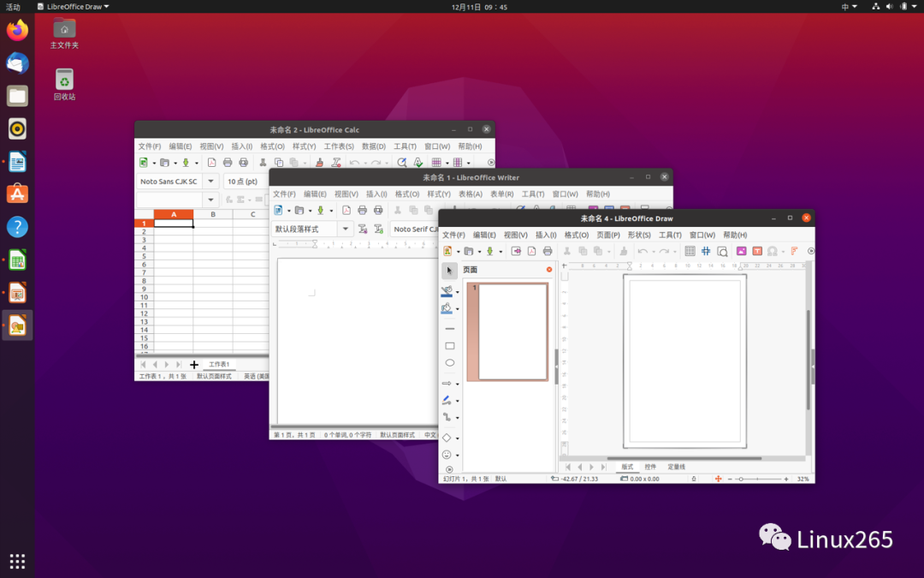Click Clear Formatting icon in Calc
The width and height of the screenshot is (924, 578).
click(336, 162)
